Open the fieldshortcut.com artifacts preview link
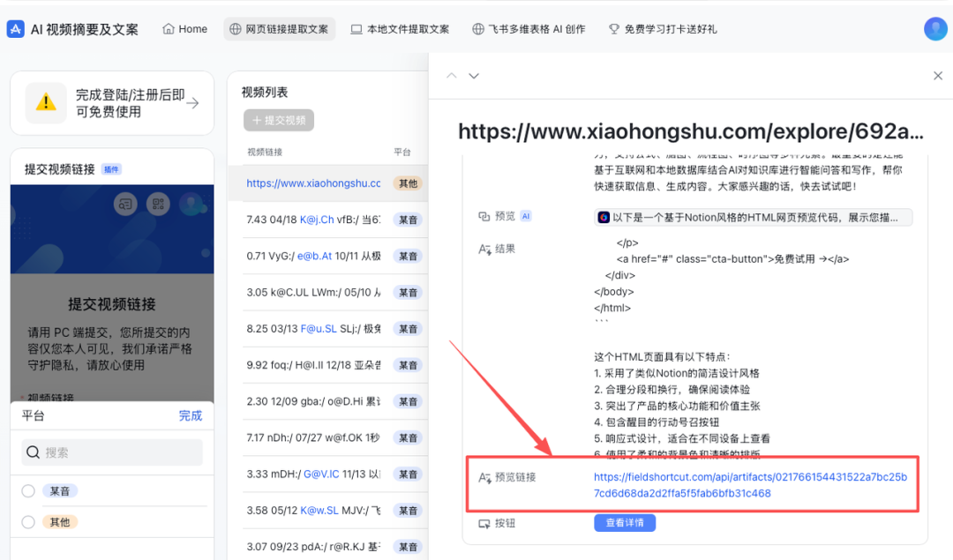The width and height of the screenshot is (953, 560). click(x=751, y=485)
